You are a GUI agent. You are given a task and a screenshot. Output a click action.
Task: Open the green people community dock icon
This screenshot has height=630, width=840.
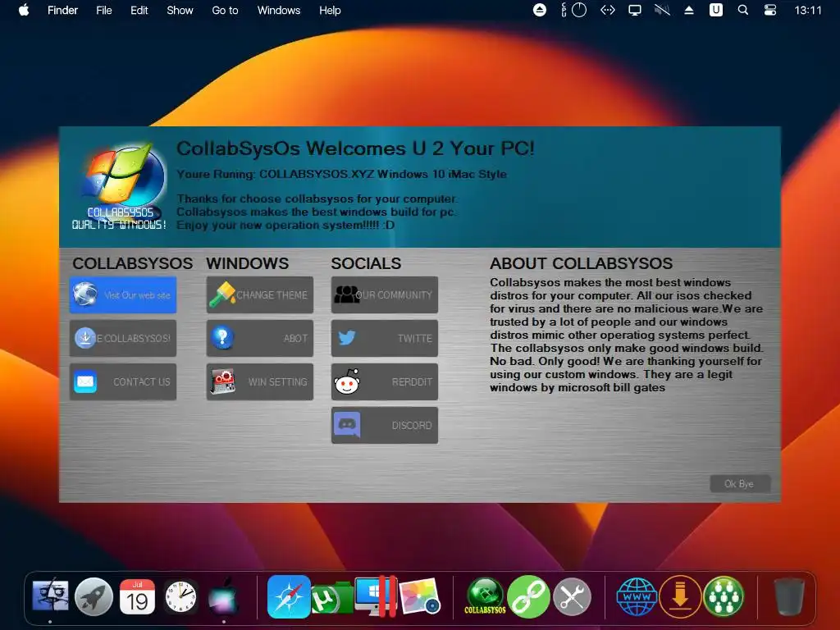coord(724,596)
